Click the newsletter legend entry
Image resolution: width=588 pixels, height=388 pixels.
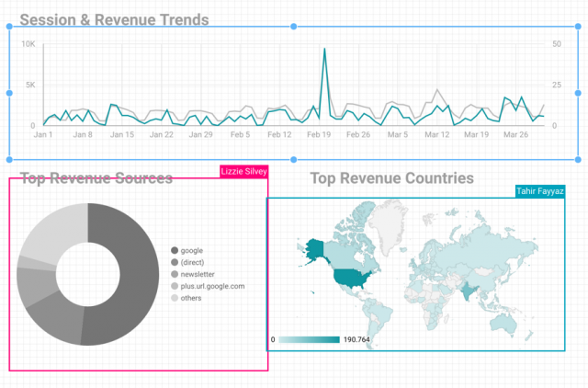tap(193, 274)
